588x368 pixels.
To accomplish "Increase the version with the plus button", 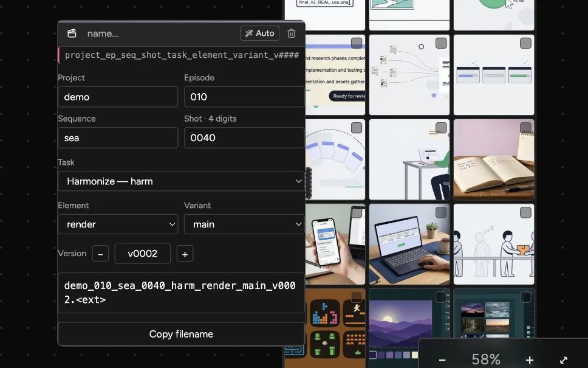I will coord(185,254).
